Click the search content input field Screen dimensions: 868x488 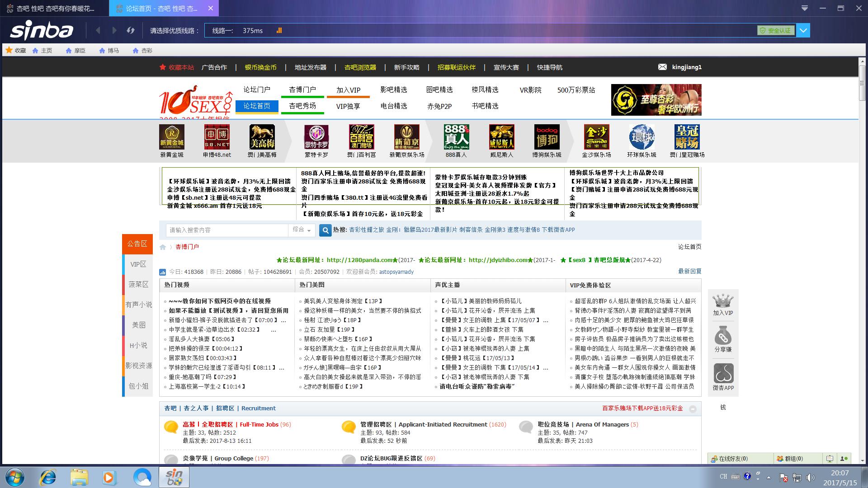(227, 230)
